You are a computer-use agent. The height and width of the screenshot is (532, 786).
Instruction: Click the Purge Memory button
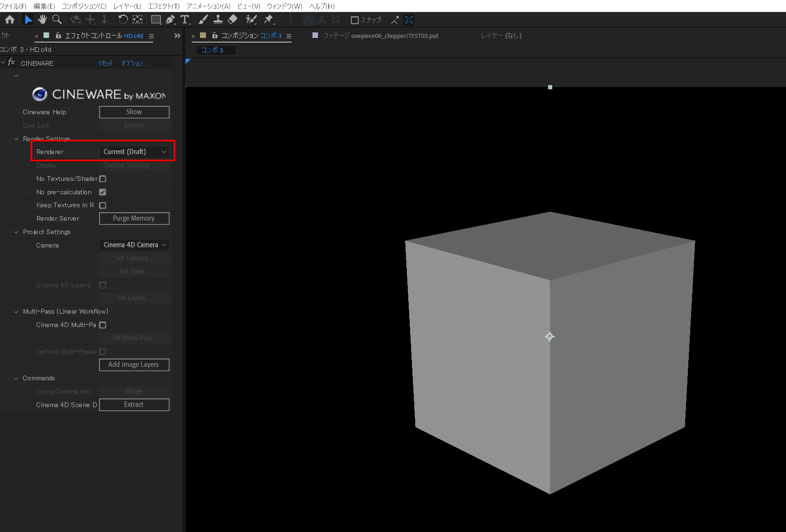tap(134, 218)
